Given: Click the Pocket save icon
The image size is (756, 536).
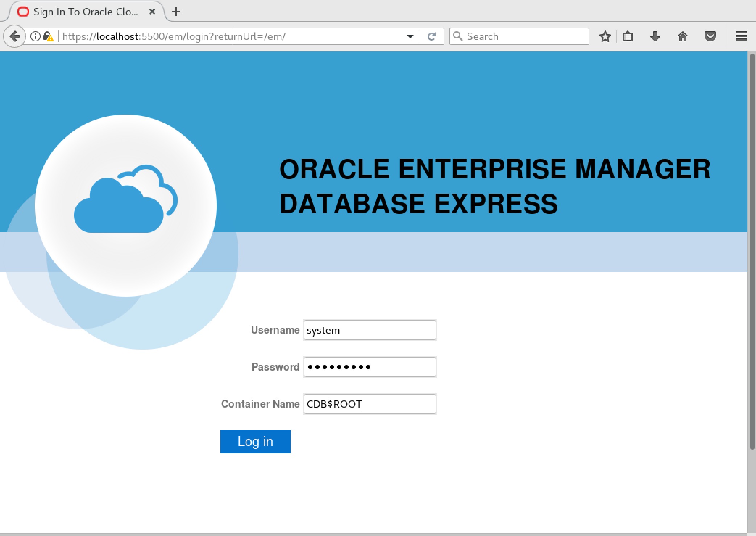Looking at the screenshot, I should point(710,36).
